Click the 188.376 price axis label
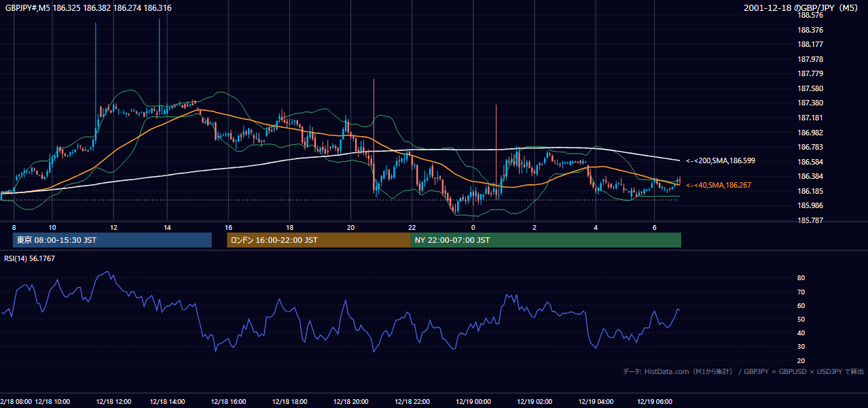868x408 pixels. [810, 30]
